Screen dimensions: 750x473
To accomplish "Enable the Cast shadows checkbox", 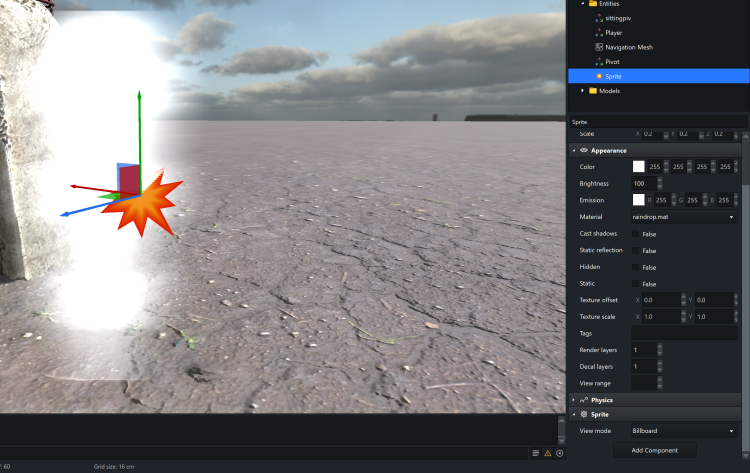I will click(636, 233).
